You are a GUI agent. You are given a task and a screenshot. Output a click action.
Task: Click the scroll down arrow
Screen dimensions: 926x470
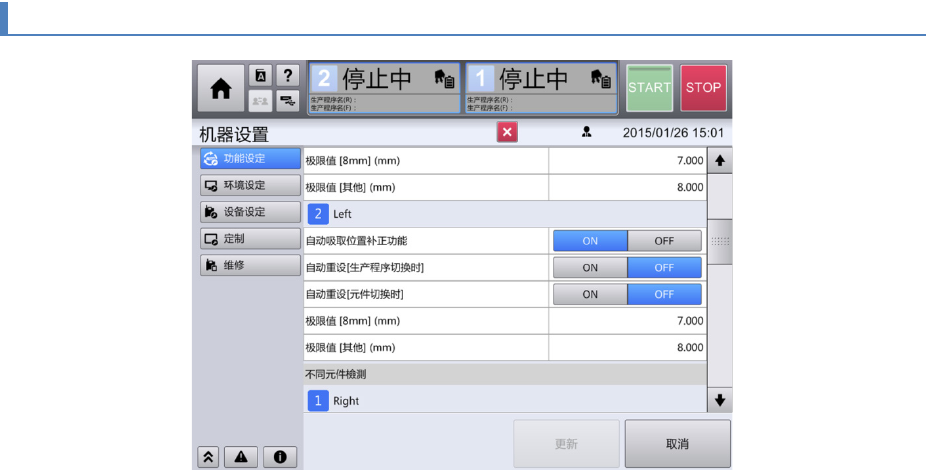(719, 400)
